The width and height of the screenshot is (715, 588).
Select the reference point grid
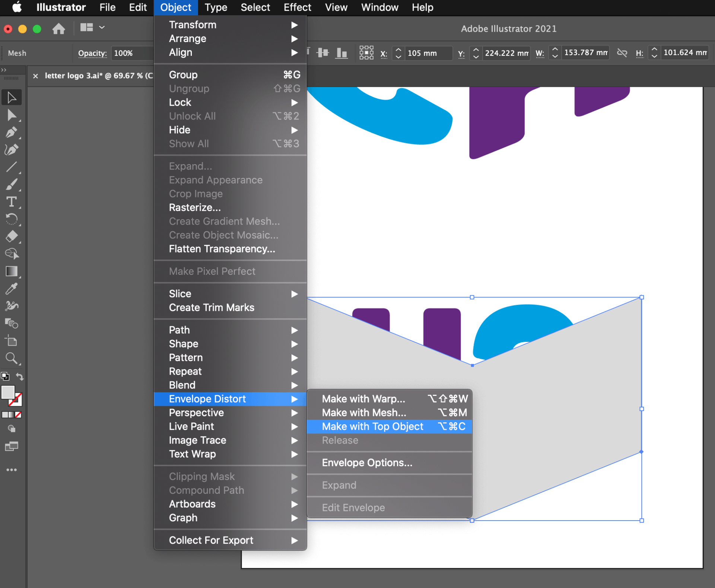(x=366, y=53)
